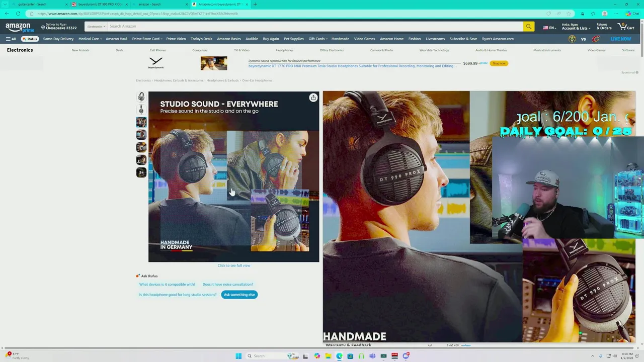
Task: Open Ryan's Amazon.com nav link
Action: 498,39
